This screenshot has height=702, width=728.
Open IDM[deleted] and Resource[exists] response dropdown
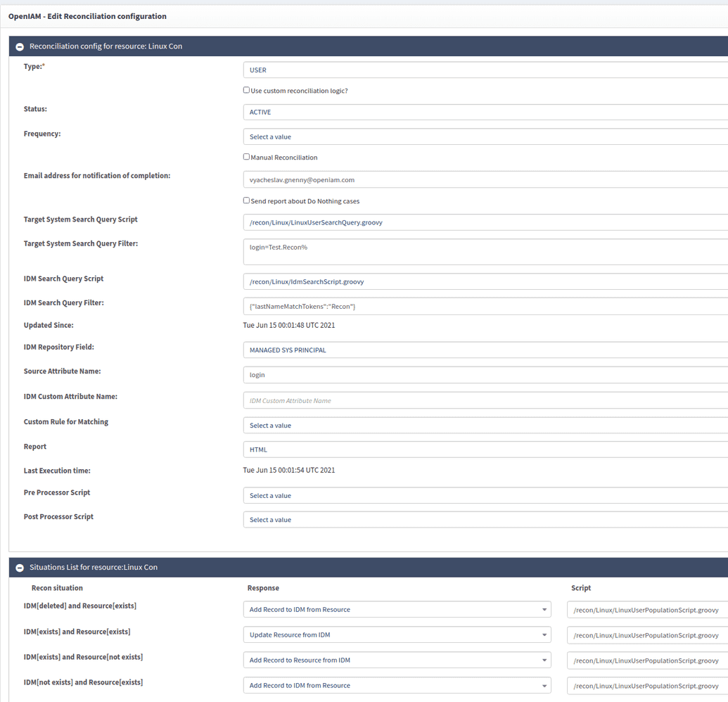click(x=397, y=610)
